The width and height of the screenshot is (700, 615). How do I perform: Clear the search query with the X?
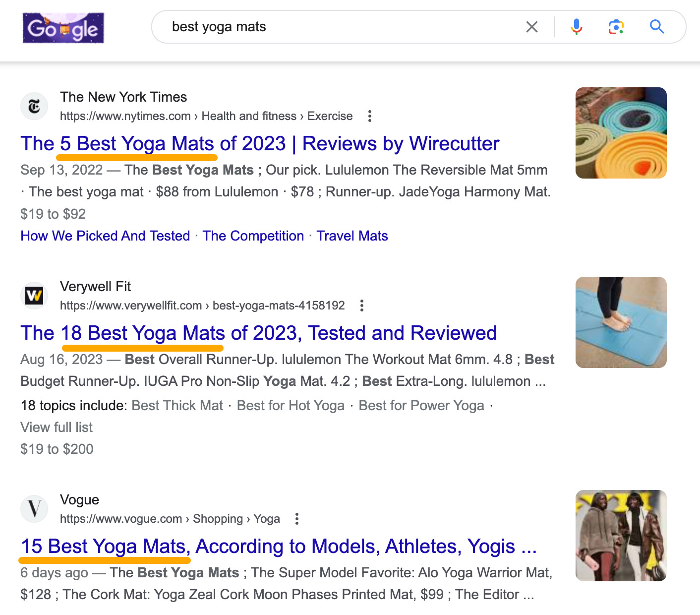[x=531, y=27]
